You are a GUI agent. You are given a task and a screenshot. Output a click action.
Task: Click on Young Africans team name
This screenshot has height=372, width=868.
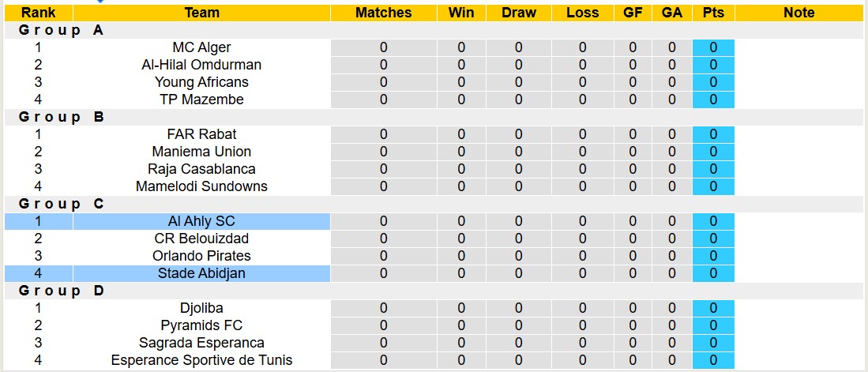201,82
